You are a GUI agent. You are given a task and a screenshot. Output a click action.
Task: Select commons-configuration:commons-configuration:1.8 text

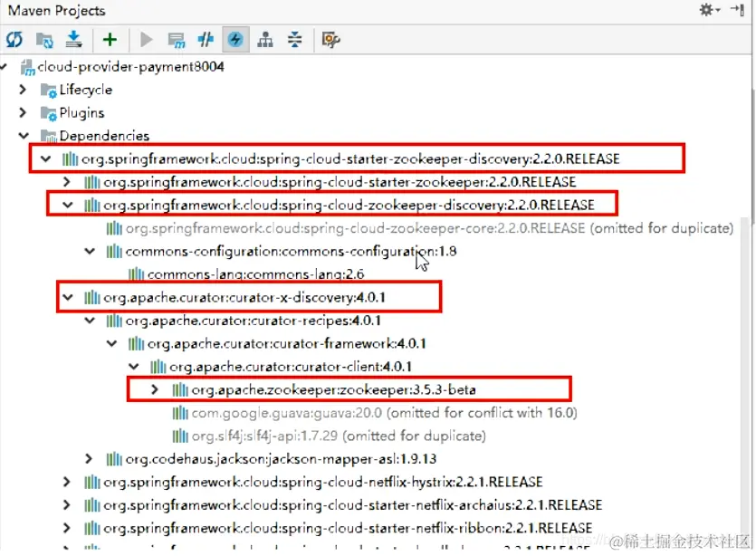coord(291,251)
